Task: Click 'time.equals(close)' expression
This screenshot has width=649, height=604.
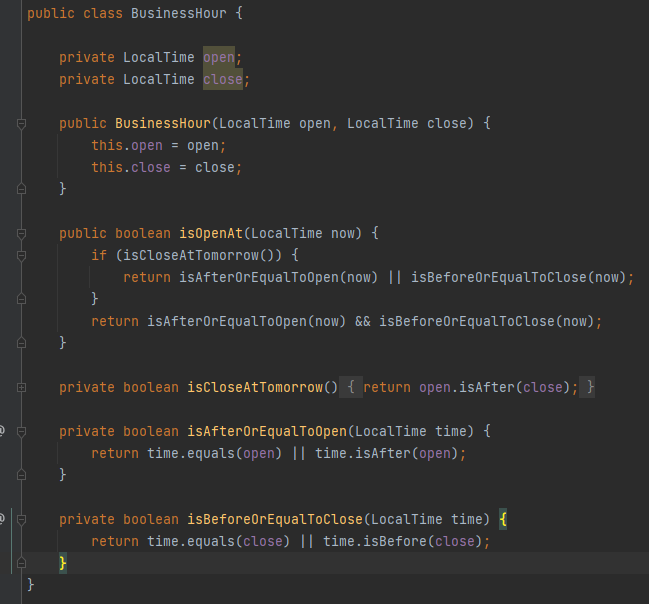Action: click(x=219, y=541)
